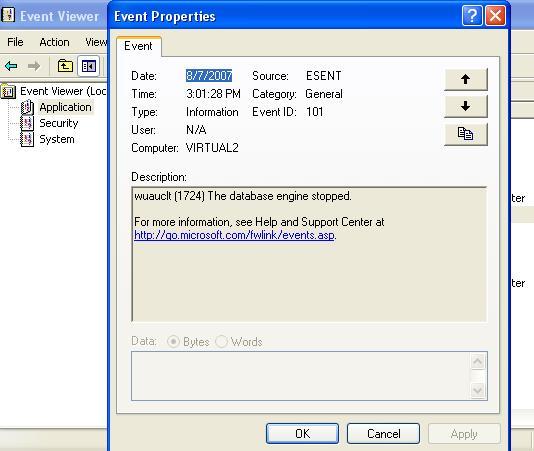Select Event Viewer (Local) root node

[63, 91]
